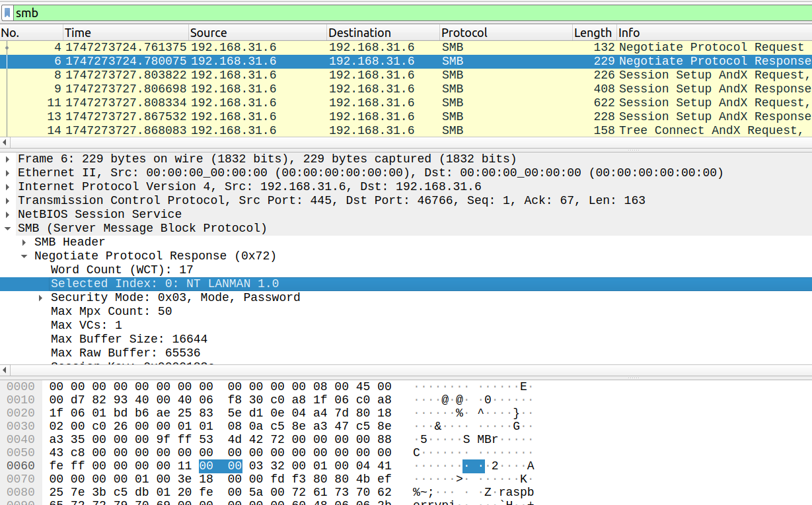812x505 pixels.
Task: Click hex offset 0000 in bytes pane
Action: coord(20,386)
